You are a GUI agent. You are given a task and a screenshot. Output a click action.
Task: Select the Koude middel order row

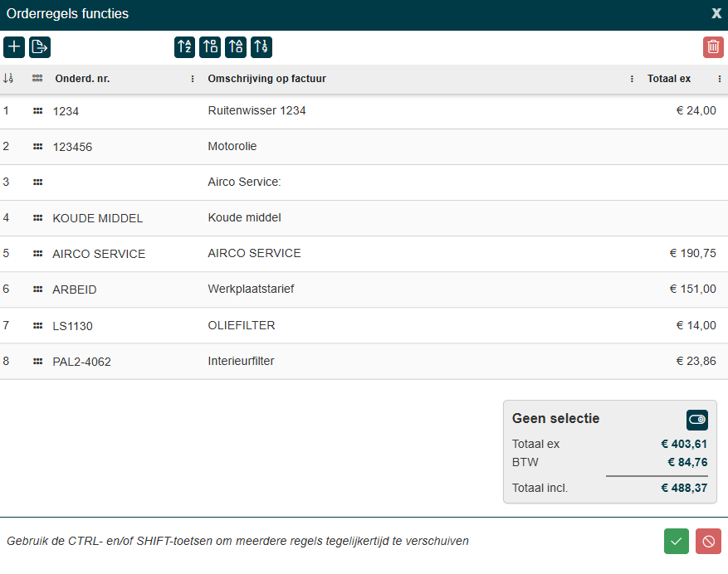pyautogui.click(x=244, y=218)
